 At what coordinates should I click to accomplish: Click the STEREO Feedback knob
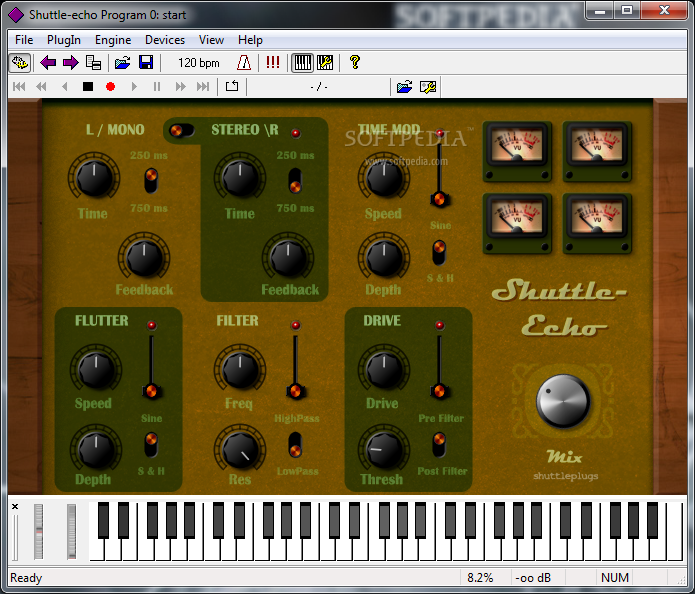point(288,258)
